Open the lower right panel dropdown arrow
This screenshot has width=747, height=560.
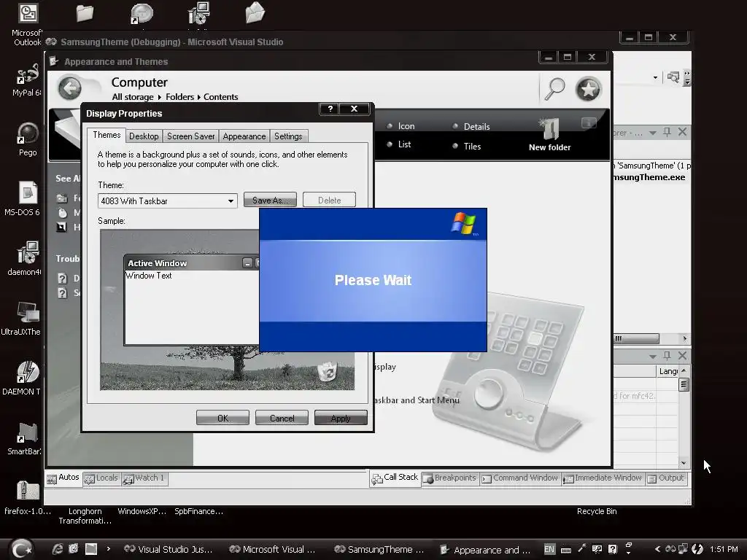(x=653, y=356)
